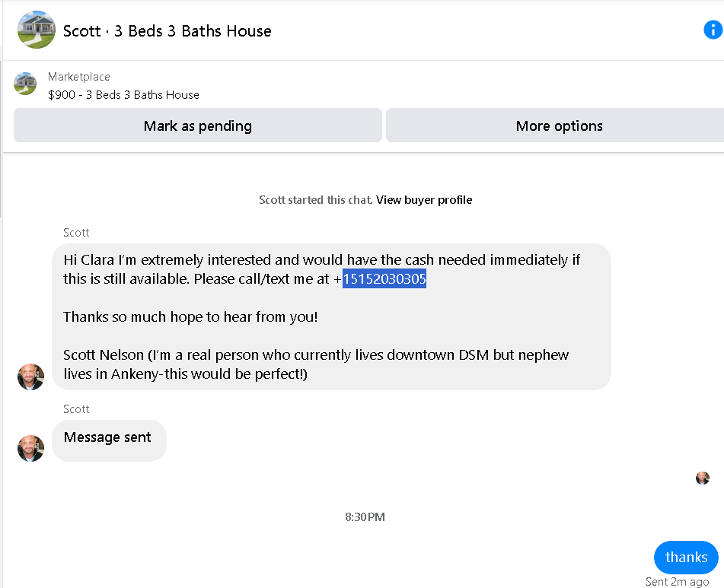Click the "Scott Nelson" signature paragraph in message

(x=316, y=364)
